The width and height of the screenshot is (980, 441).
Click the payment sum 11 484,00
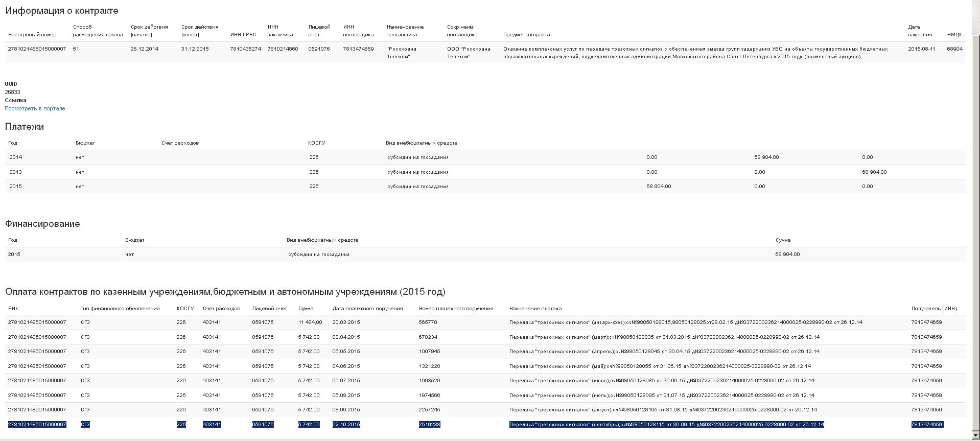(x=310, y=322)
